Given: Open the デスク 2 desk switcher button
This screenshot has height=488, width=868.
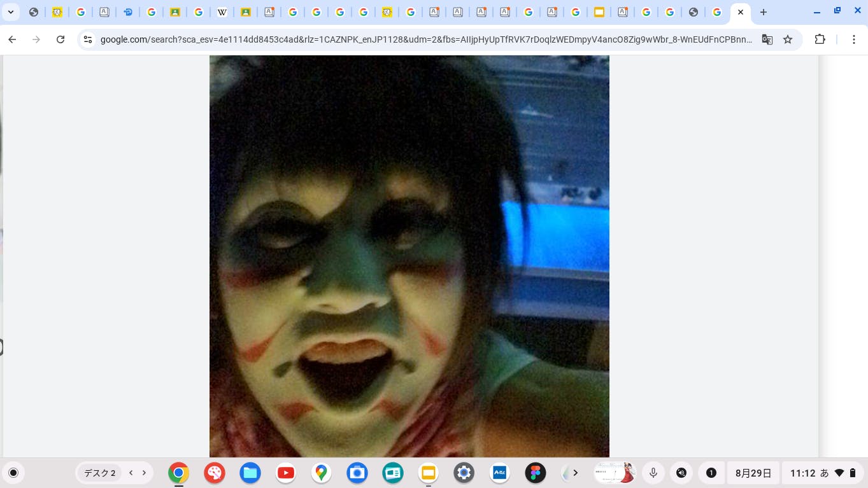Looking at the screenshot, I should pyautogui.click(x=100, y=473).
